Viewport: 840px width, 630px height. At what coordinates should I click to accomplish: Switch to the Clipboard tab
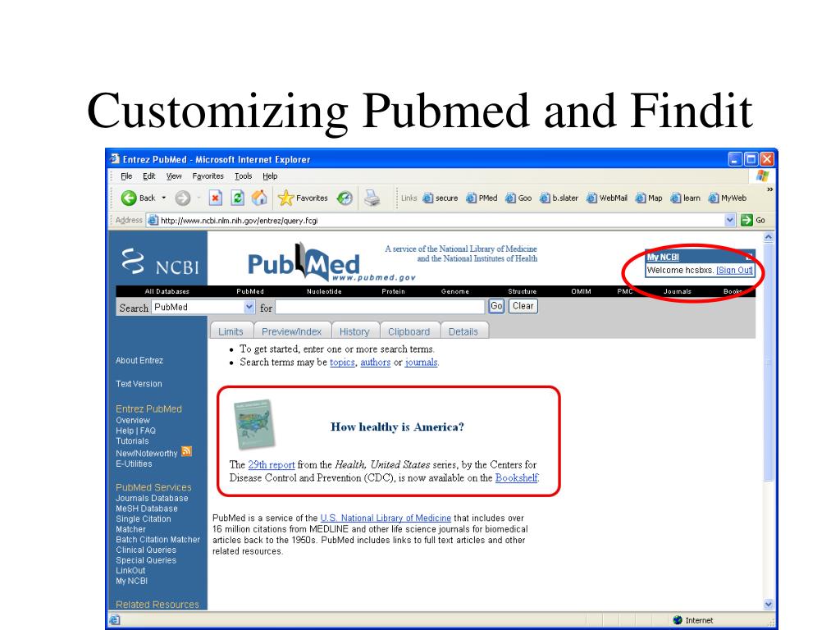point(409,331)
